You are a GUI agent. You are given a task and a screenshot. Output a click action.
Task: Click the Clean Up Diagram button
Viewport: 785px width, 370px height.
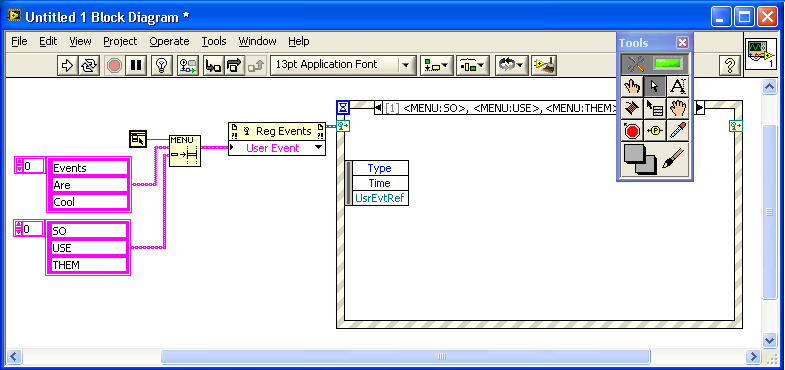click(x=544, y=65)
